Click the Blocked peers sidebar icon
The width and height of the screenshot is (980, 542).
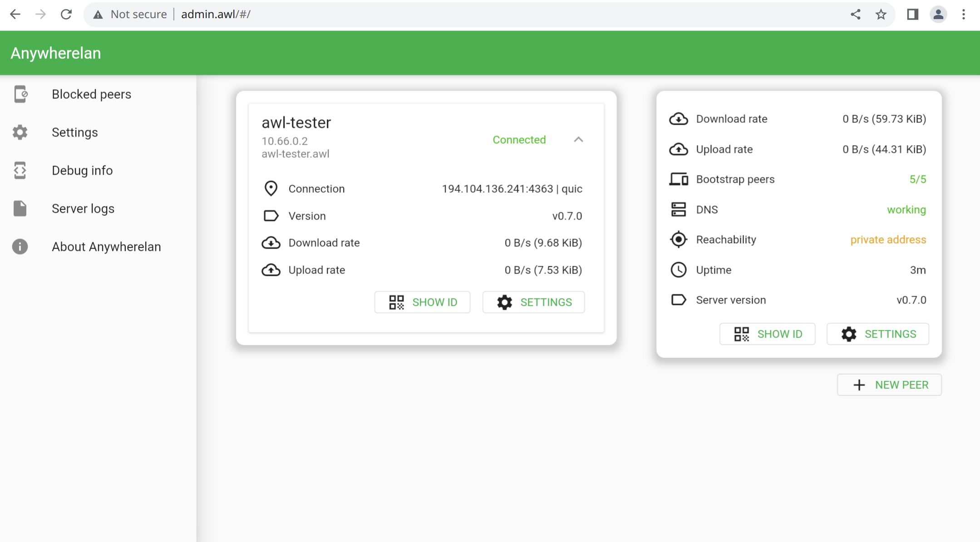click(20, 94)
